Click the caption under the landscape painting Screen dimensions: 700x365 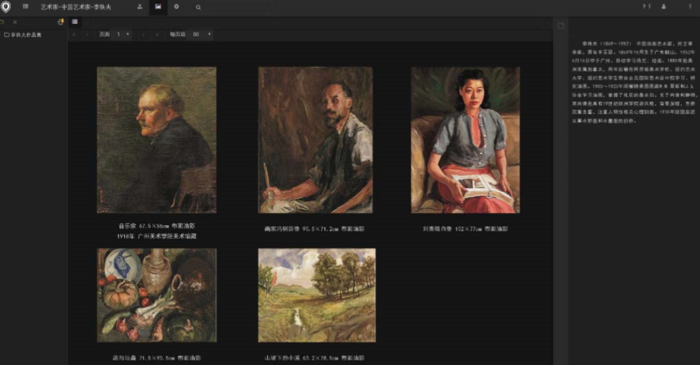point(314,358)
